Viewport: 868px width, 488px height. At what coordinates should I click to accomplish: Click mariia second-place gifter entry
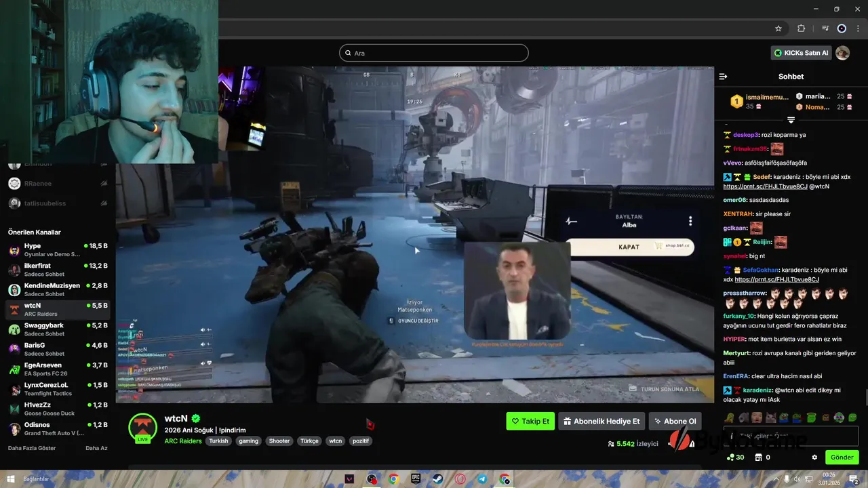coord(823,96)
